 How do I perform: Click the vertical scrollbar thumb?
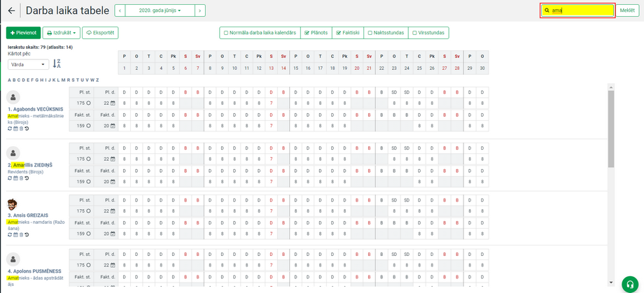pyautogui.click(x=610, y=129)
